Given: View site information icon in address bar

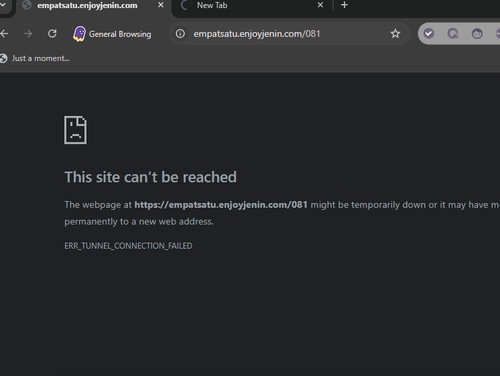Looking at the screenshot, I should pos(180,34).
